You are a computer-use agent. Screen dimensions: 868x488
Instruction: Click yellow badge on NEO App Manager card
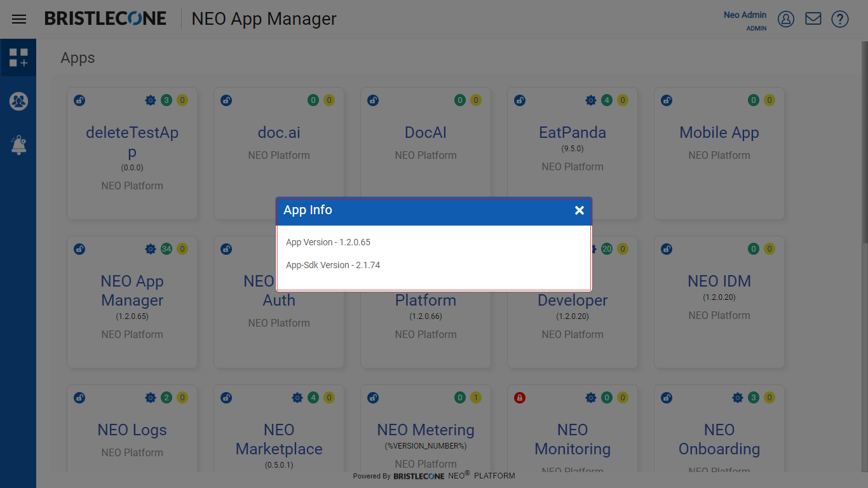182,248
